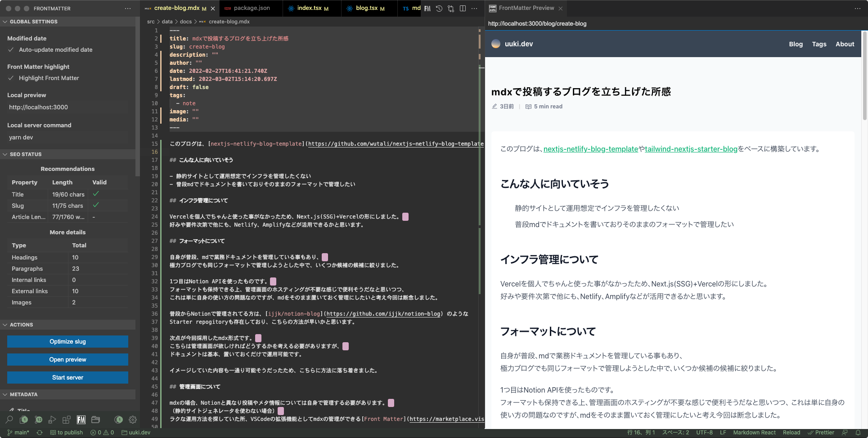The height and width of the screenshot is (438, 868).
Task: Close the create-blog.mdx tab
Action: [x=213, y=9]
